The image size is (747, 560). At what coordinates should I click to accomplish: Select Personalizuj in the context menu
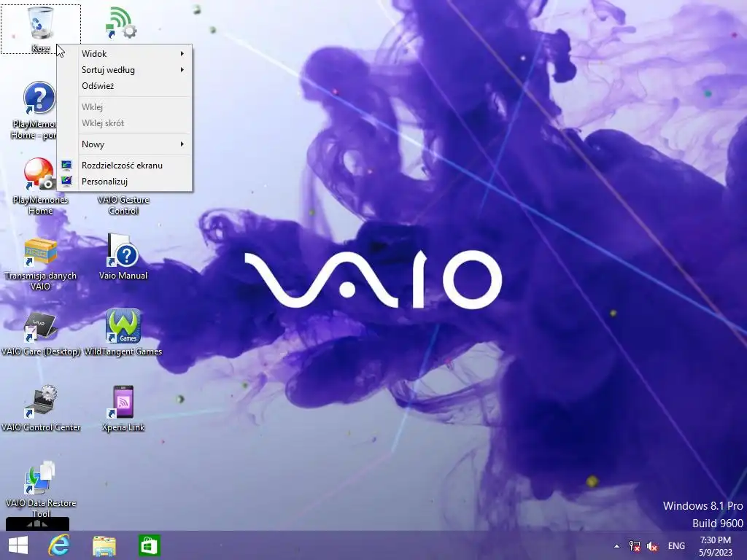click(x=125, y=182)
